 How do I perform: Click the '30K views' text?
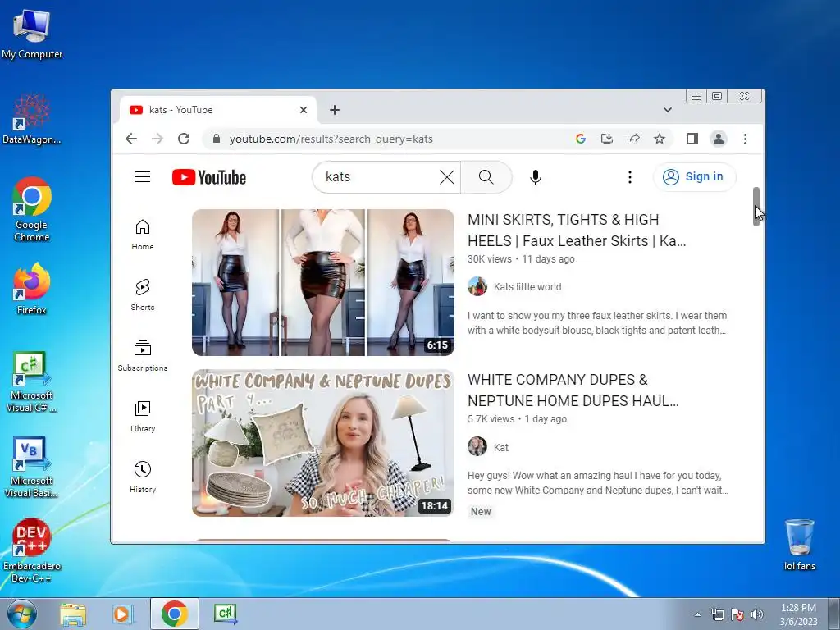pyautogui.click(x=490, y=258)
